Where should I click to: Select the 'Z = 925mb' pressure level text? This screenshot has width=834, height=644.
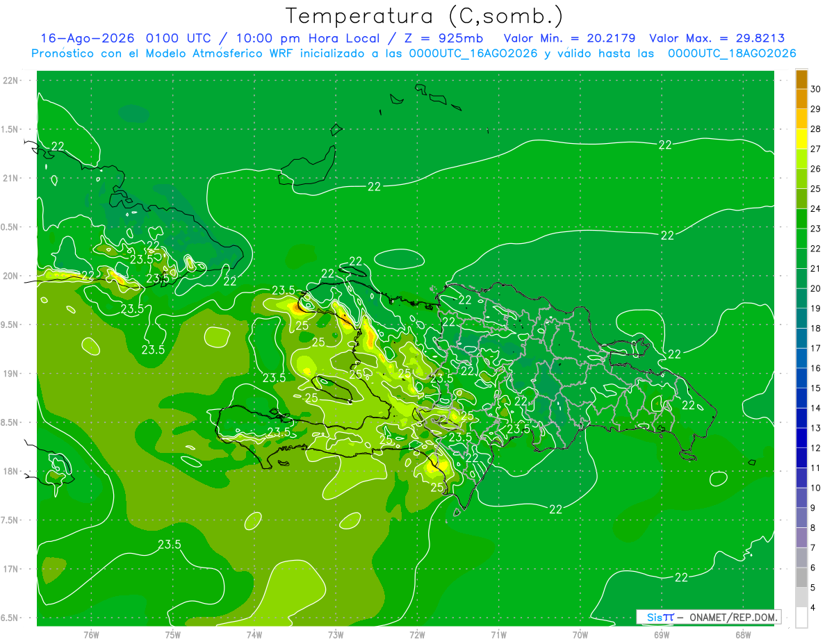445,38
